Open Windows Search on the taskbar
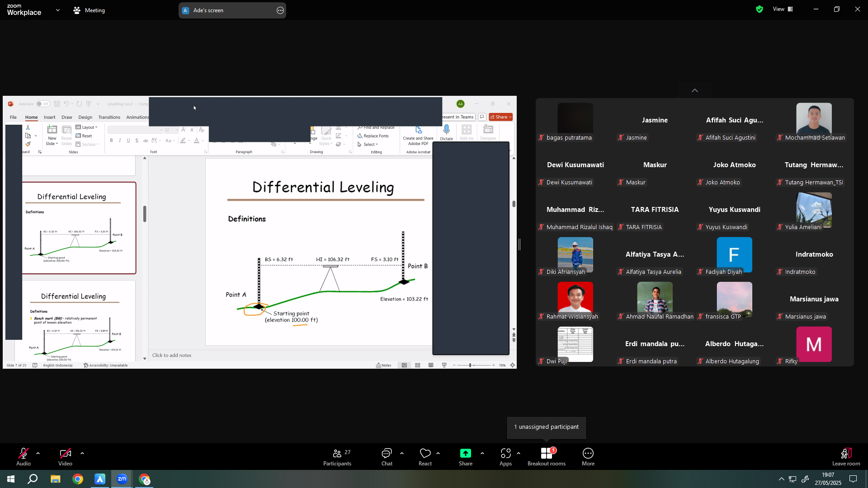This screenshot has width=868, height=488. (x=33, y=479)
